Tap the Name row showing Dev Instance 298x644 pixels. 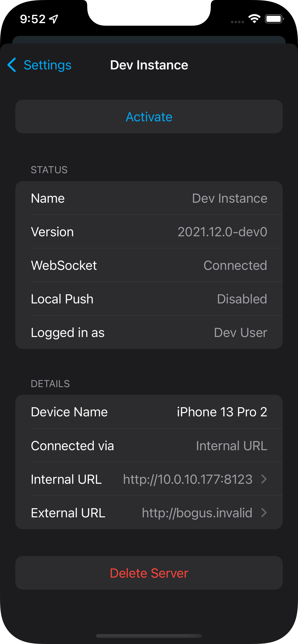pyautogui.click(x=149, y=198)
